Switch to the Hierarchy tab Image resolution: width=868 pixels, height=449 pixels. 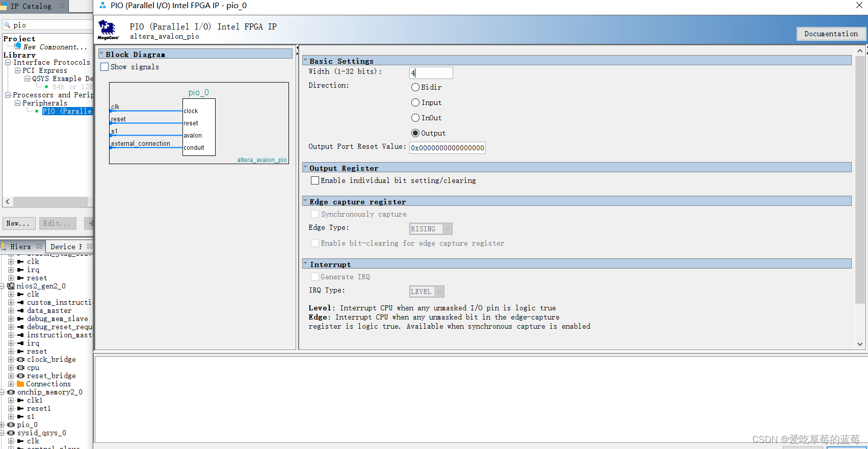[20, 247]
